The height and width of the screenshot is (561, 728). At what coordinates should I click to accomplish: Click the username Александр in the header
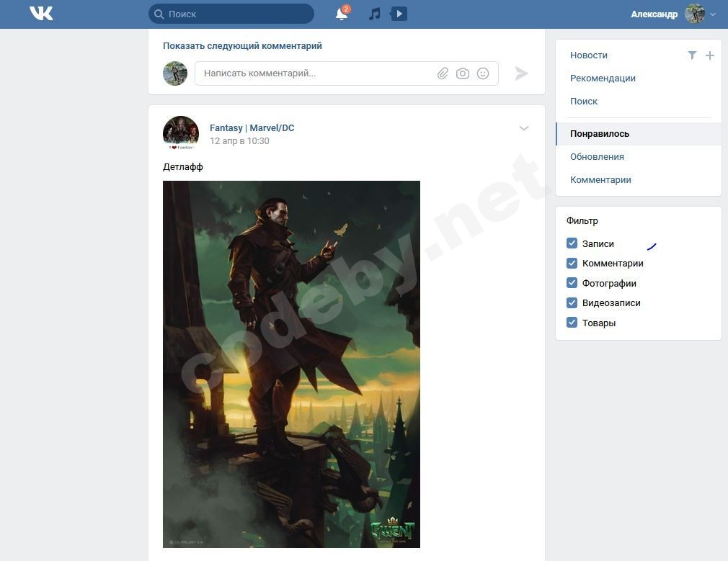pos(654,14)
